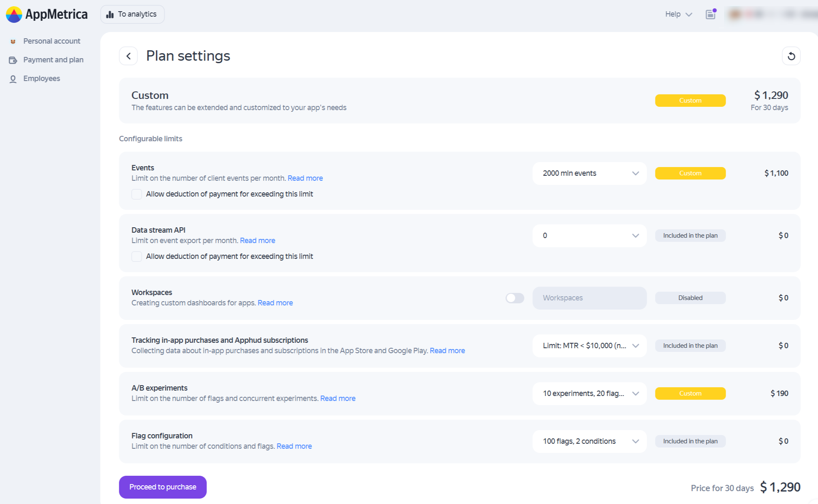This screenshot has height=504, width=818.
Task: Open the Help menu
Action: click(678, 15)
